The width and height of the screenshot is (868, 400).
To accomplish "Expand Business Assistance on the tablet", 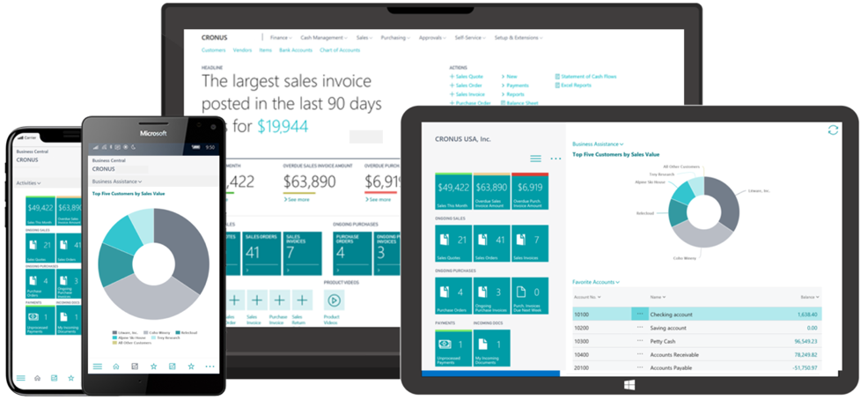I will click(598, 144).
